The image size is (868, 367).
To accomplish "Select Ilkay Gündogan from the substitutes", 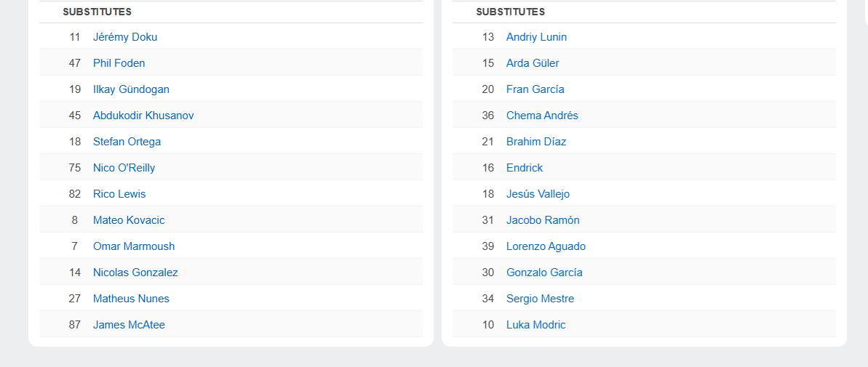I will coord(131,89).
